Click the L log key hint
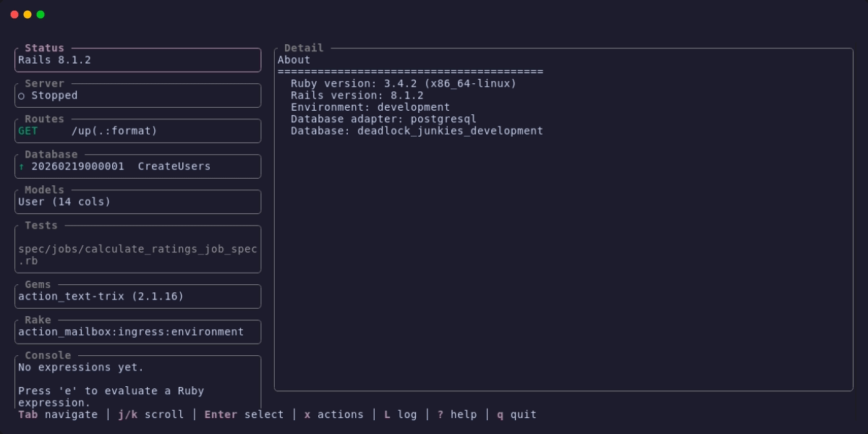Viewport: 868px width, 434px height. point(400,414)
